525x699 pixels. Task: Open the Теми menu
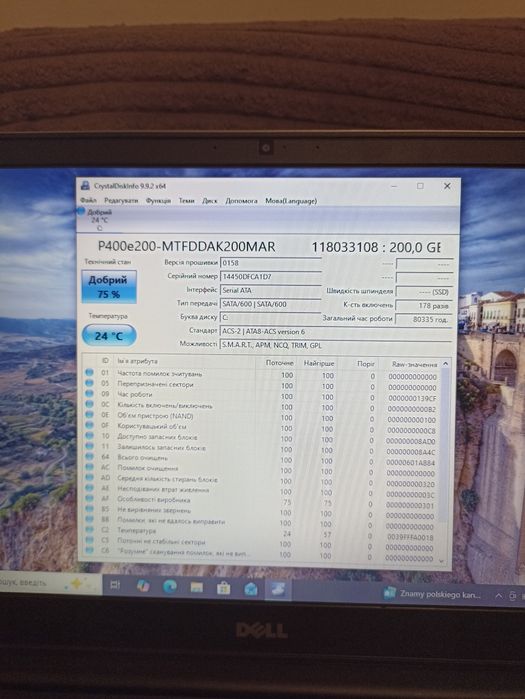tap(186, 201)
